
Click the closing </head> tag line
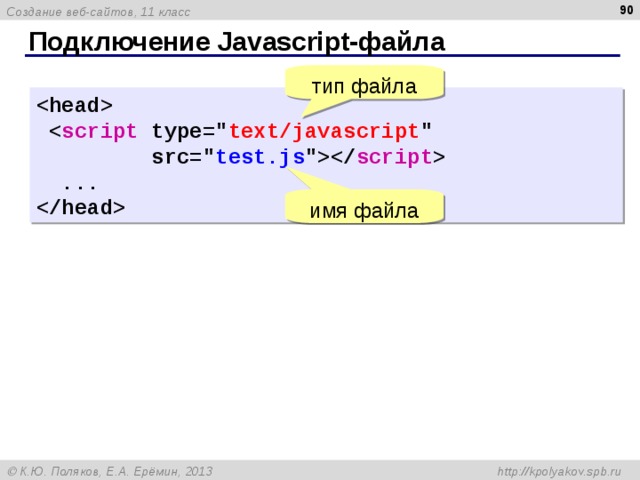[x=81, y=207]
